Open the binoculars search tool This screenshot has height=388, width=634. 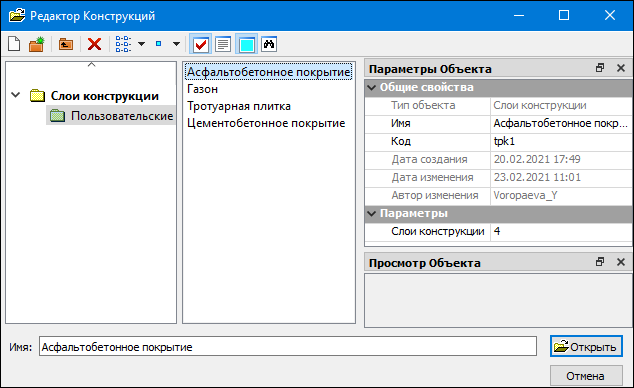coord(269,44)
